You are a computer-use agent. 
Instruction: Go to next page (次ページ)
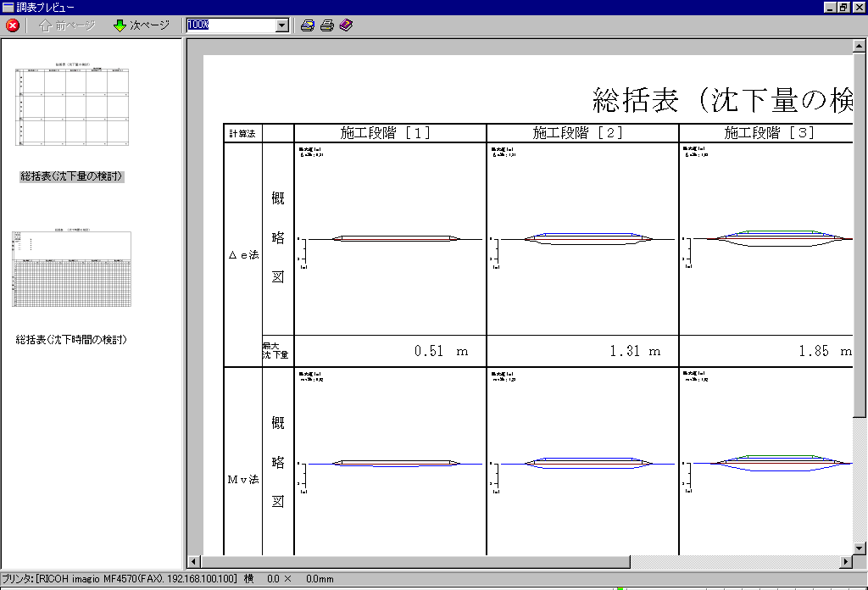[x=142, y=25]
